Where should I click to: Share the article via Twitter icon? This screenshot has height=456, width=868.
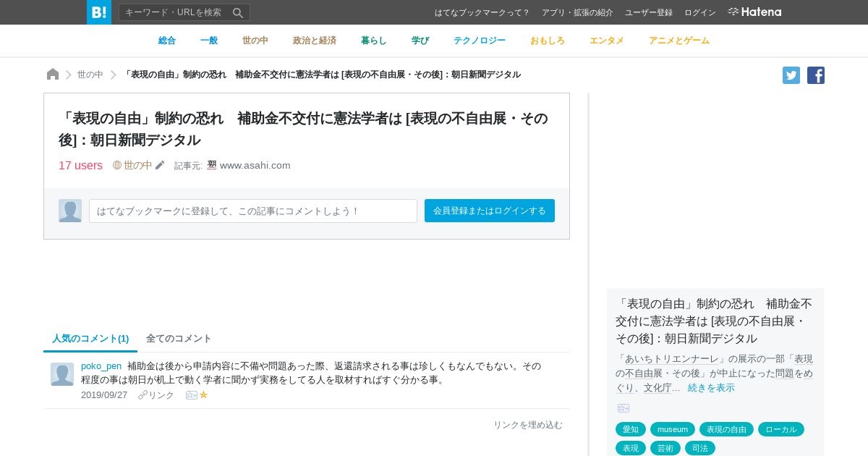coord(791,75)
